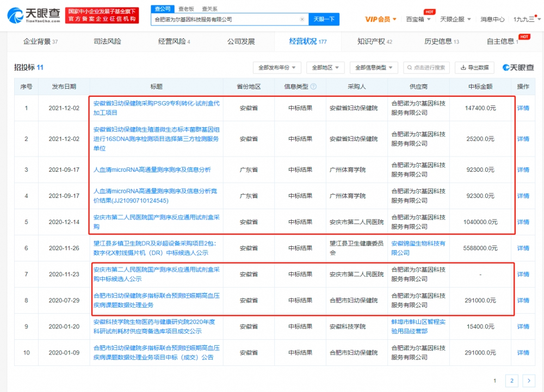Image resolution: width=544 pixels, height=392 pixels.
Task: Open supplier link 安徽锦望生物科技有限公司
Action: tap(418, 248)
